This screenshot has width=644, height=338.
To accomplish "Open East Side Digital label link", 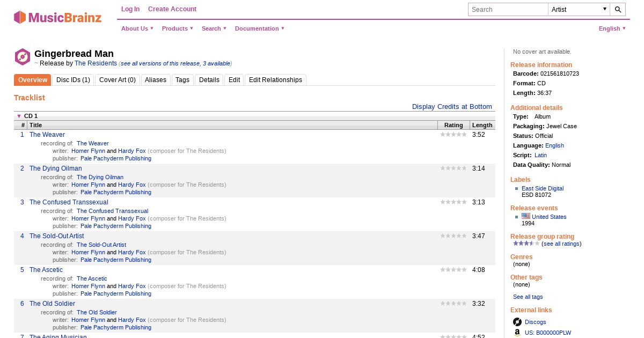I will point(543,188).
